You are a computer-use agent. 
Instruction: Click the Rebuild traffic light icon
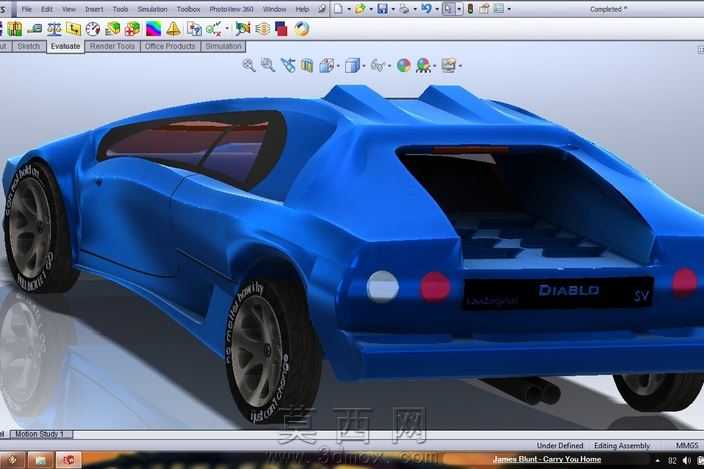pos(470,9)
